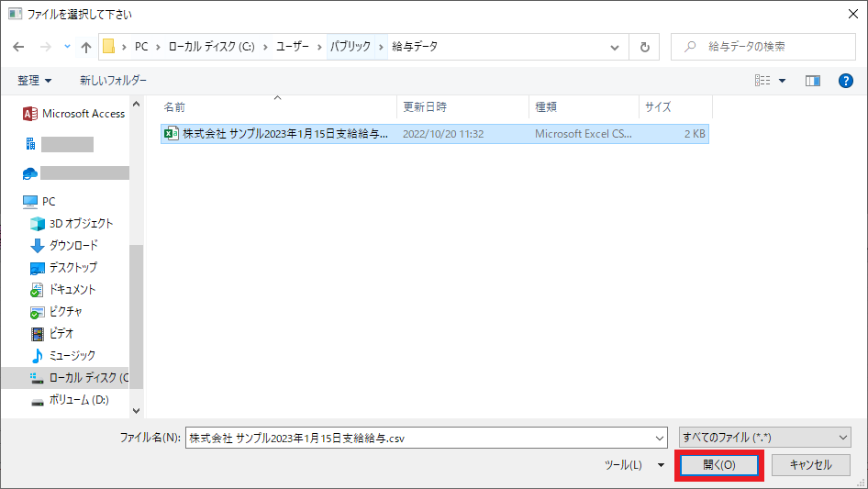This screenshot has width=868, height=489.
Task: Open the Help question mark icon
Action: [846, 81]
